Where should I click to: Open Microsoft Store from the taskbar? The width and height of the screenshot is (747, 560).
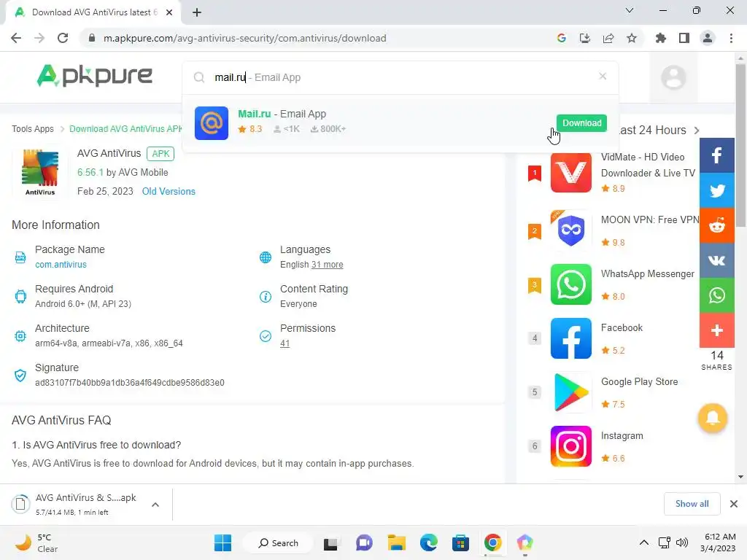point(460,542)
